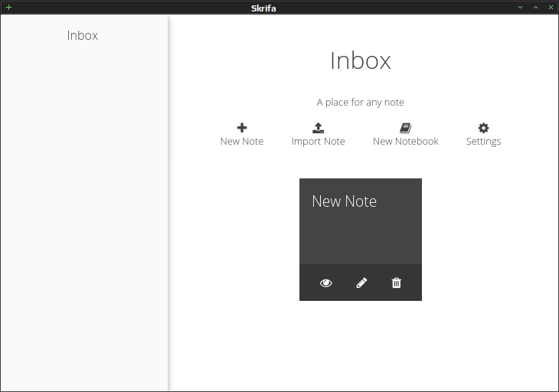Screen dimensions: 559x392
Task: Select Inbox notebook in the sidebar
Action: pos(83,35)
